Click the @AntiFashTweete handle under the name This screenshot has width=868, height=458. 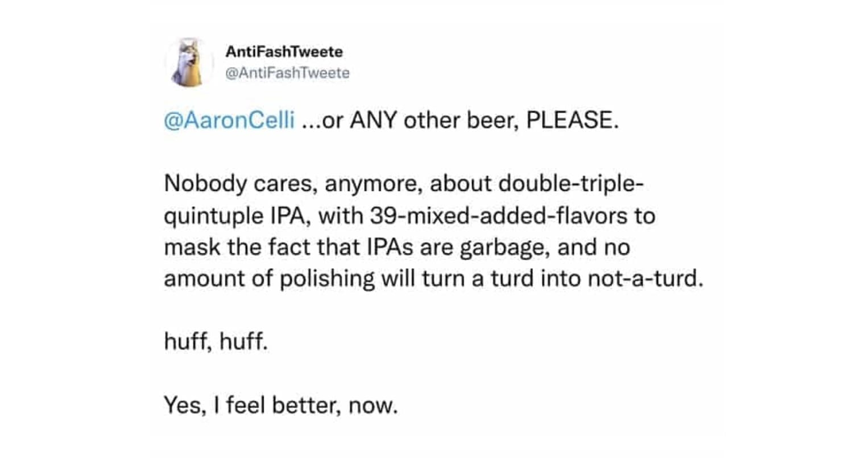[287, 73]
